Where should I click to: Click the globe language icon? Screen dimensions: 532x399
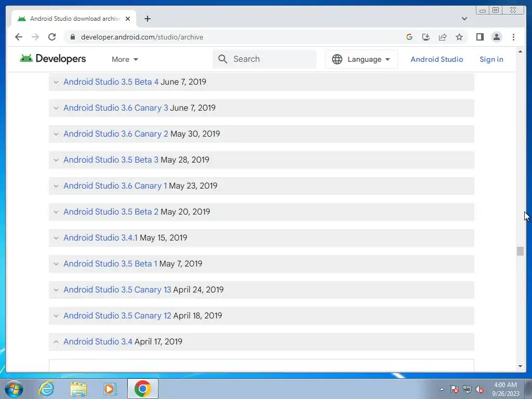pyautogui.click(x=337, y=59)
